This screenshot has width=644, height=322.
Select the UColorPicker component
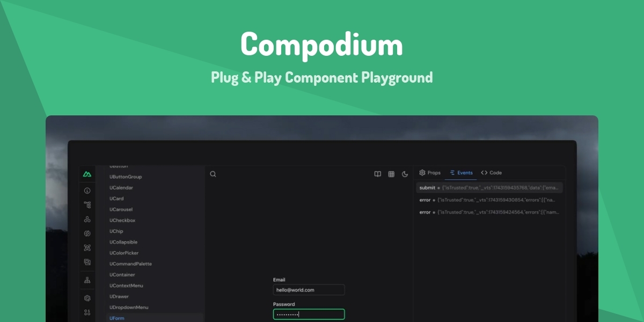123,253
